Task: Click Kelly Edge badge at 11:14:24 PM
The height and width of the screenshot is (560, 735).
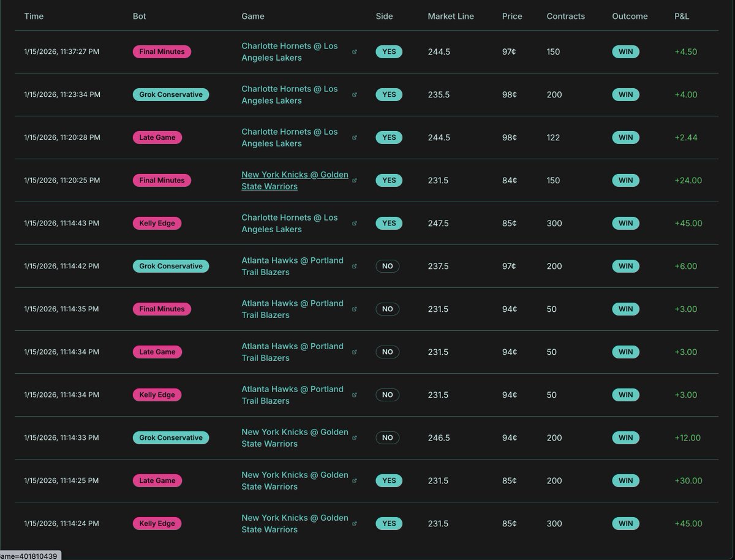Action: (x=157, y=524)
